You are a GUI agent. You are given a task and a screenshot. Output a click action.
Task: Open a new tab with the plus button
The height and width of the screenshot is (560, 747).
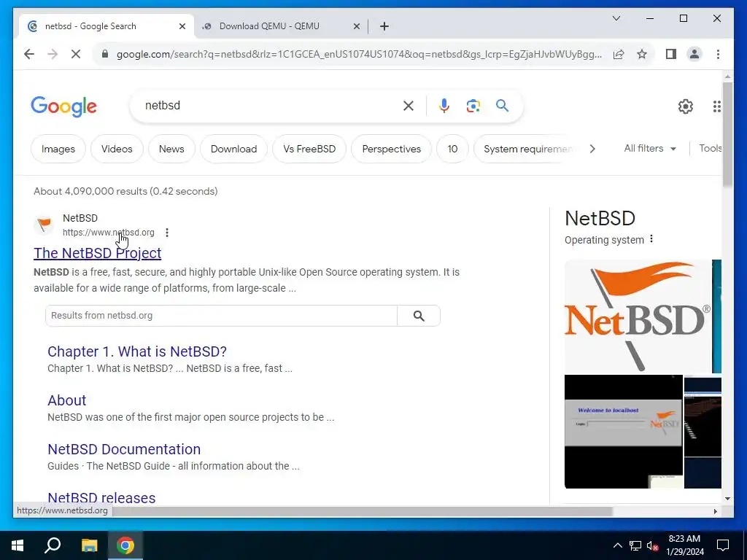(x=384, y=26)
